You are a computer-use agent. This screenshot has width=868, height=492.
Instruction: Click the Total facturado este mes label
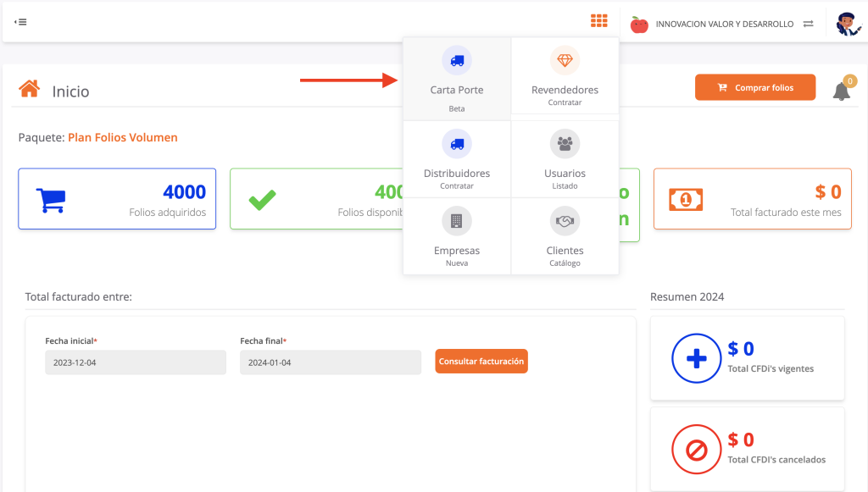click(x=786, y=213)
